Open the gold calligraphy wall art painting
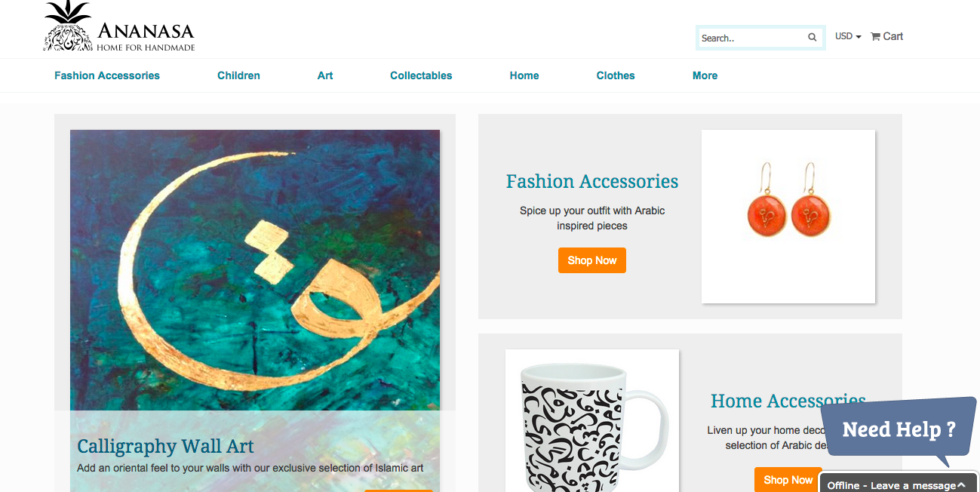The image size is (980, 492). point(255,270)
